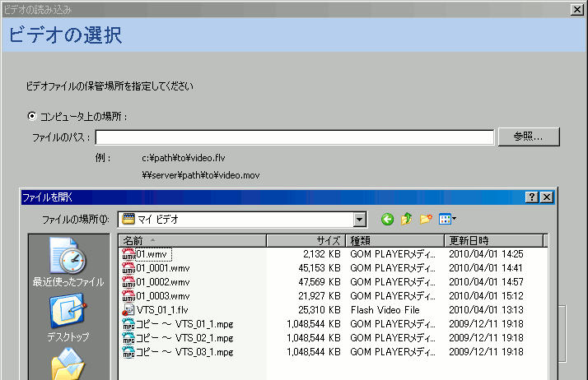Open 最近使ったファイル in places bar
The image size is (588, 380).
pos(68,262)
